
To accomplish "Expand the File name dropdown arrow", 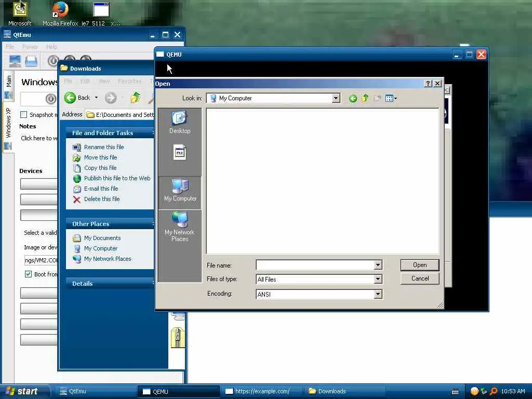I will (378, 265).
